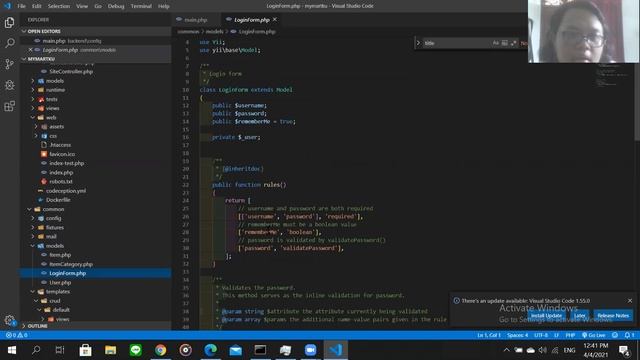Toggle Match Whole Word in find widget

(x=504, y=43)
